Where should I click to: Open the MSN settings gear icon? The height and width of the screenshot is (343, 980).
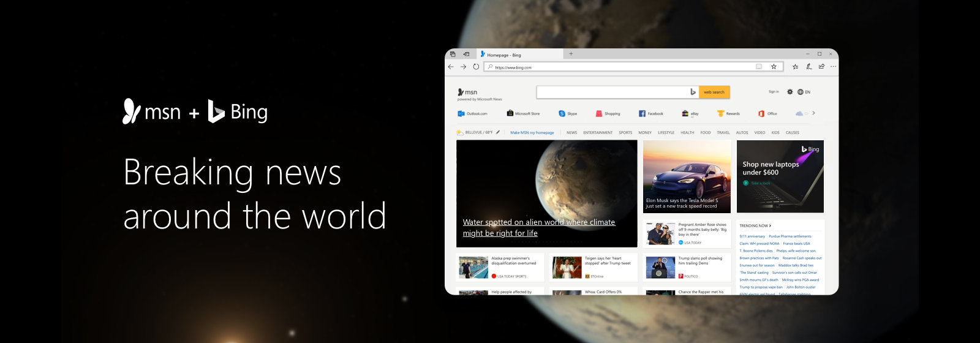click(790, 92)
